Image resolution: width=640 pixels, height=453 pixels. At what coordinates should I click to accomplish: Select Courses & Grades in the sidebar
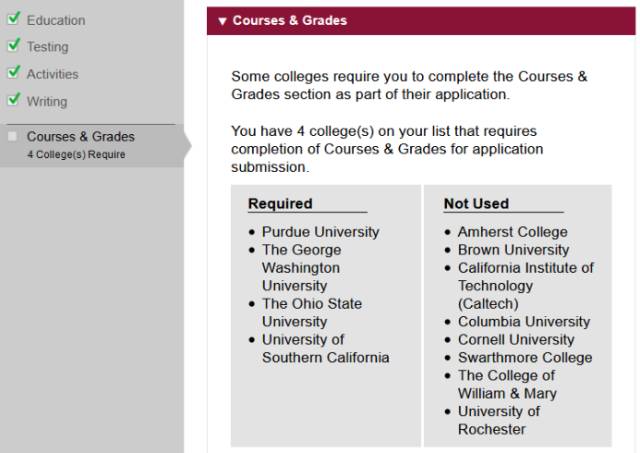pos(80,136)
